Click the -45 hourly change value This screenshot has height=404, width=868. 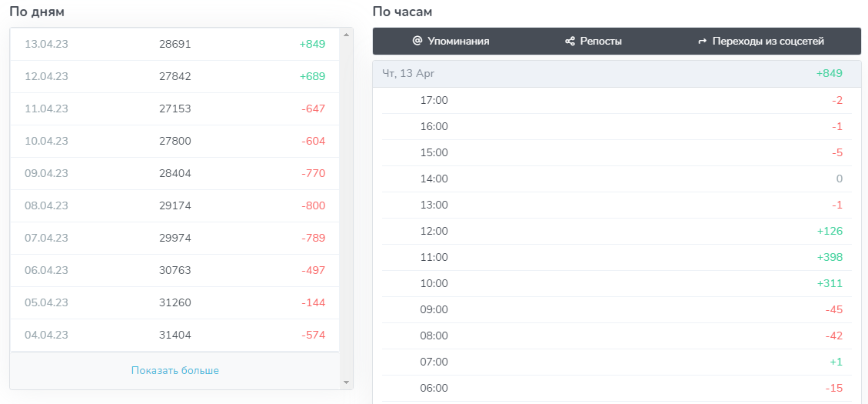click(x=833, y=309)
